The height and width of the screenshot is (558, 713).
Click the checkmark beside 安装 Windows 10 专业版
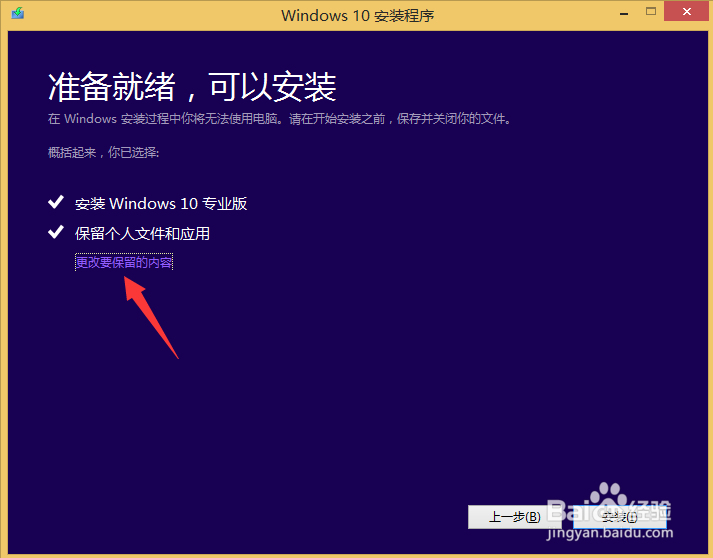pyautogui.click(x=56, y=202)
